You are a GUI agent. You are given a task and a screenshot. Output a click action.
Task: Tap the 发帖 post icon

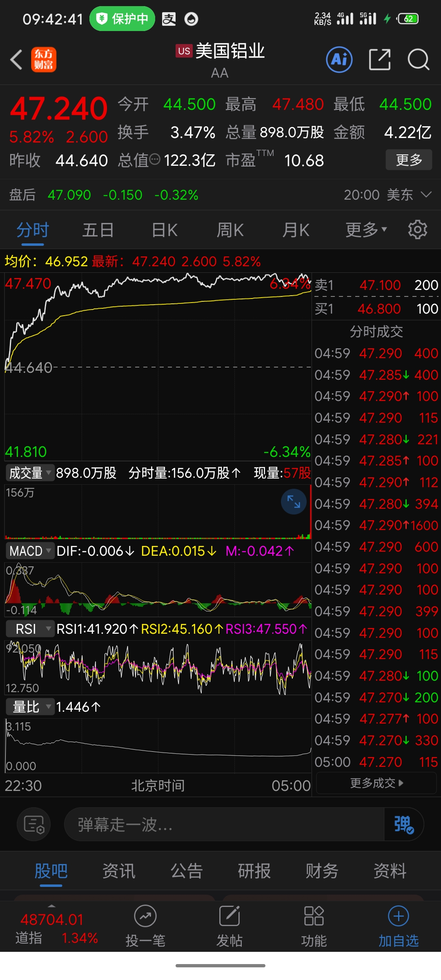229,926
